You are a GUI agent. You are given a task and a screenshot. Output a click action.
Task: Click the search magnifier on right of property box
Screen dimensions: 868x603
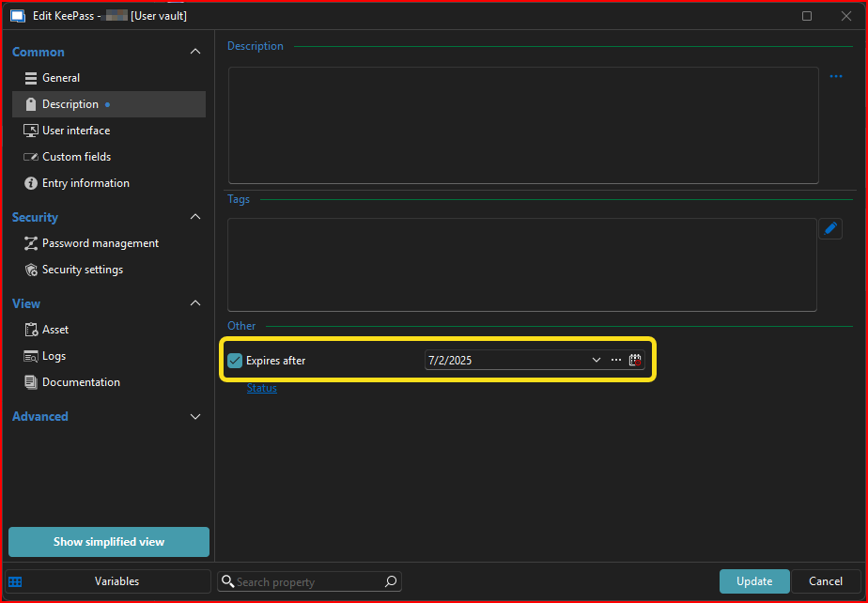click(391, 581)
